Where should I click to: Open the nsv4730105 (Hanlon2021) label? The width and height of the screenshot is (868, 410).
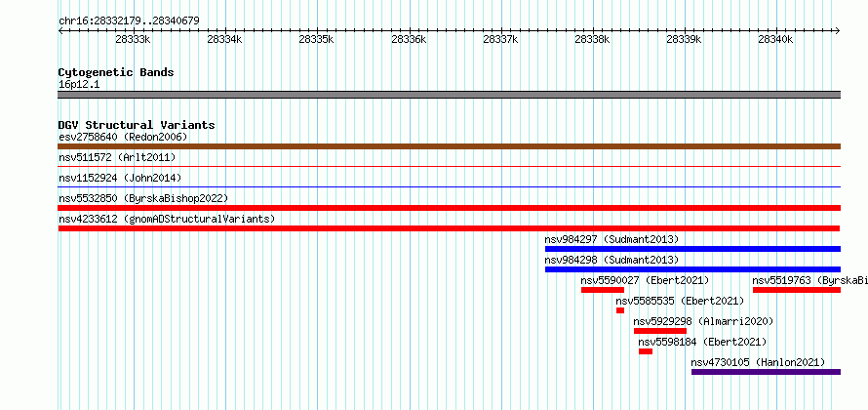(x=758, y=362)
